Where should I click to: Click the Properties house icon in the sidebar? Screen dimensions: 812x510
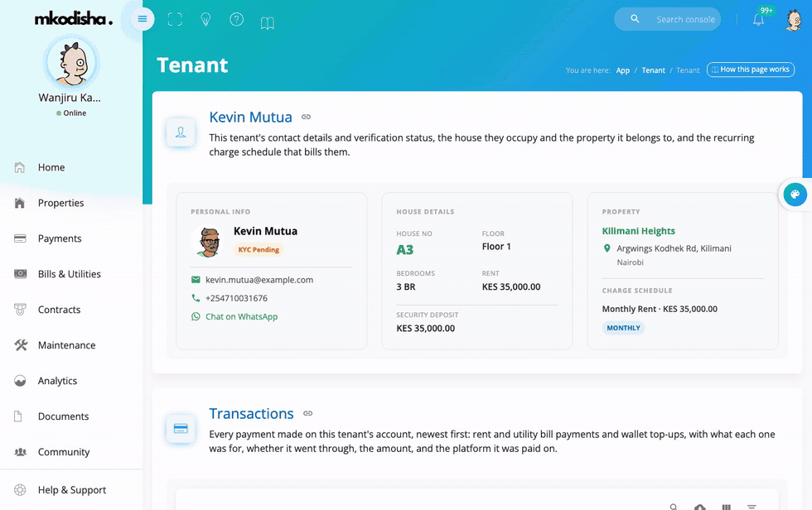(x=20, y=203)
